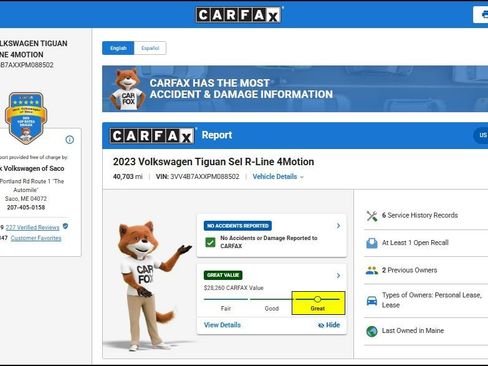
Task: Open the 227 Verified Reviews link
Action: (32, 227)
